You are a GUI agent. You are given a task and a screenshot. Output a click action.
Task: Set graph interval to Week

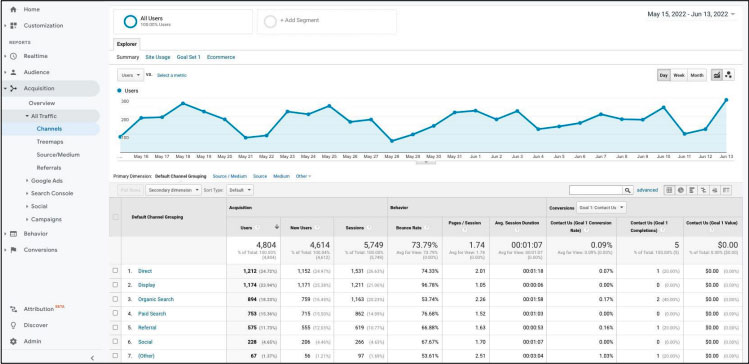click(x=679, y=75)
